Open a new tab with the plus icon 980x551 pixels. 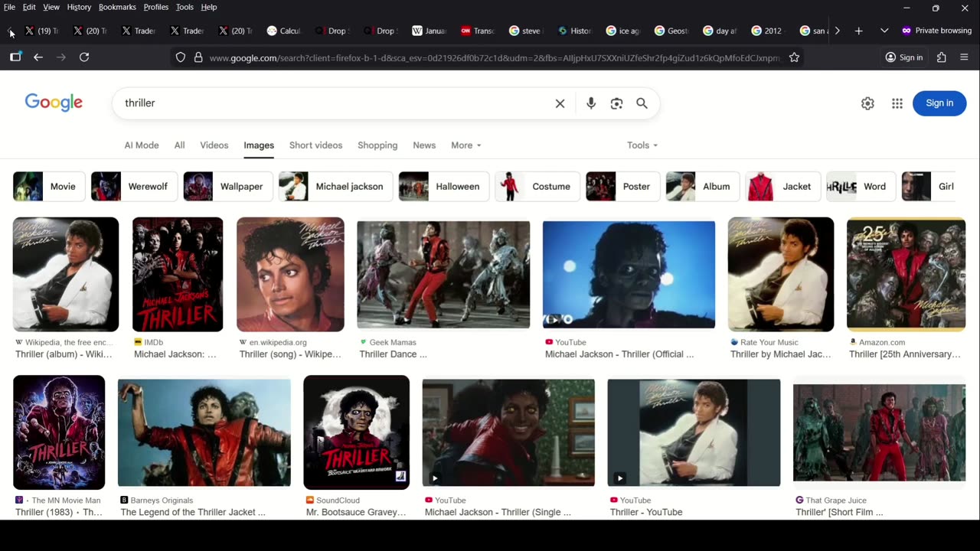tap(858, 31)
